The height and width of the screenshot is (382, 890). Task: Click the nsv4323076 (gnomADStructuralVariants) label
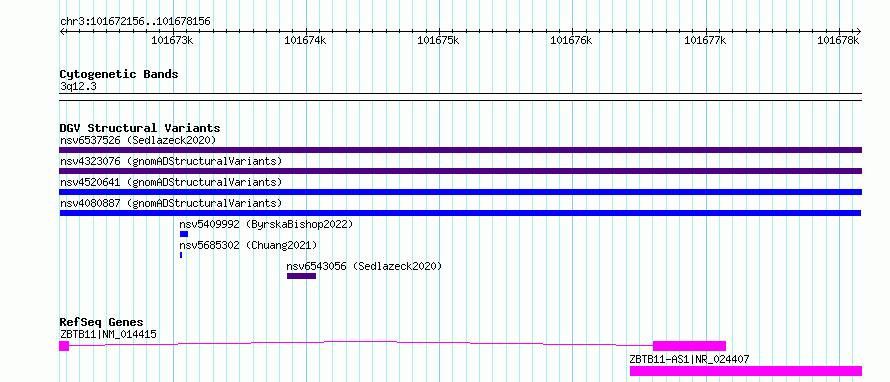[171, 161]
